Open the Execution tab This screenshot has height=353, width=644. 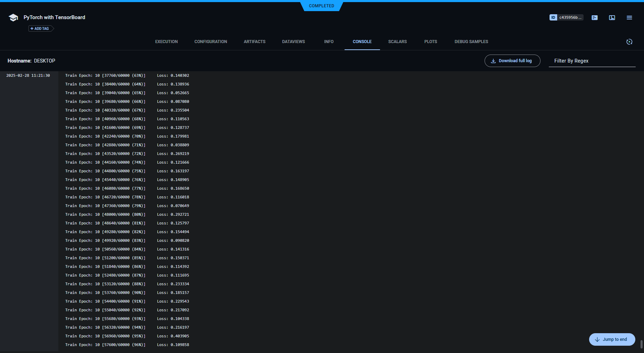tap(166, 42)
